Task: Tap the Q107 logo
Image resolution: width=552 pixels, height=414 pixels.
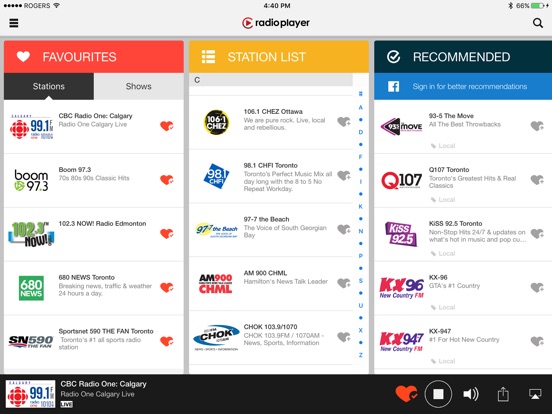Action: point(401,181)
